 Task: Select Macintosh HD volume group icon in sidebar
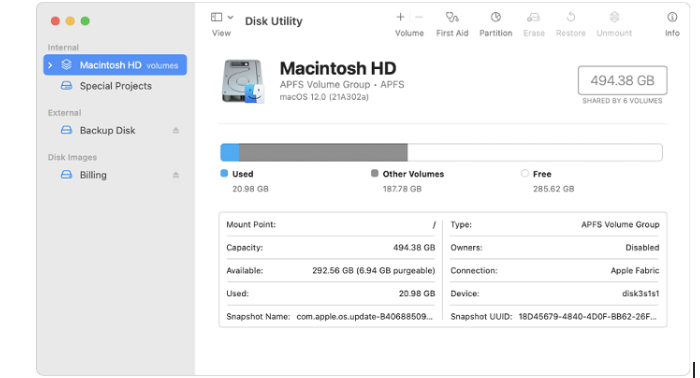(x=67, y=65)
